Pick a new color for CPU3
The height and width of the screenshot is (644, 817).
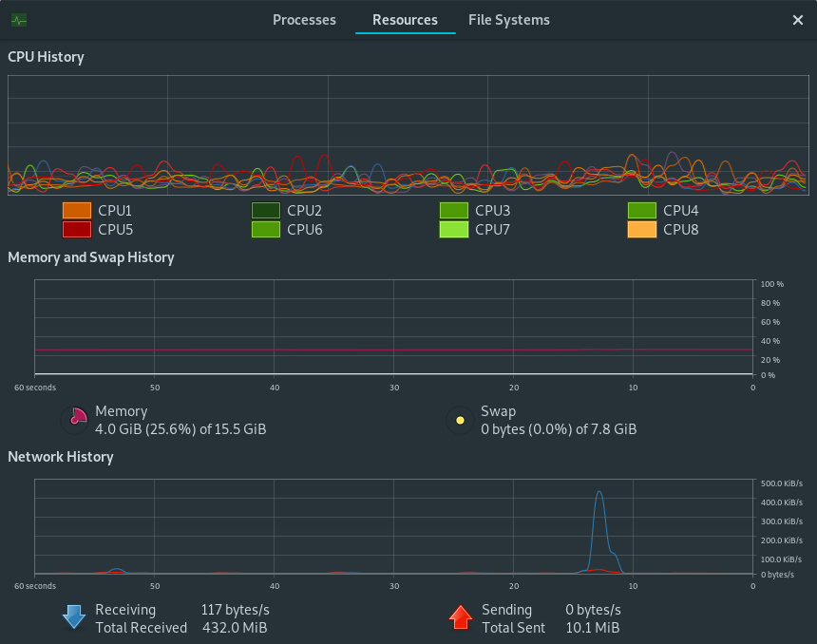coord(454,211)
